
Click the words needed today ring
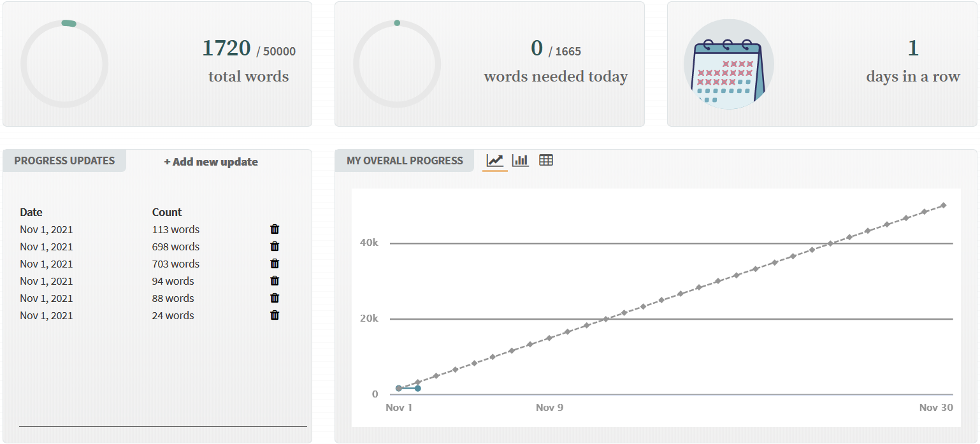coord(397,64)
